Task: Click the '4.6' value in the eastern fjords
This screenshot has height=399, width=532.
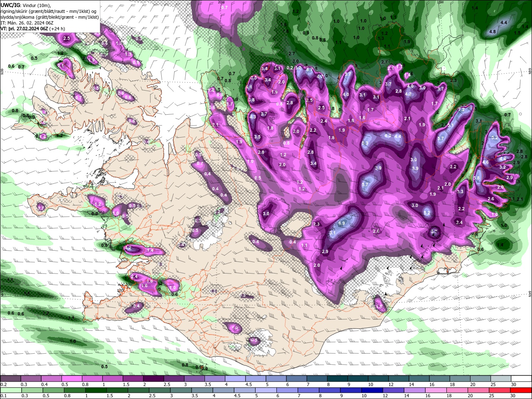Action: (485, 163)
